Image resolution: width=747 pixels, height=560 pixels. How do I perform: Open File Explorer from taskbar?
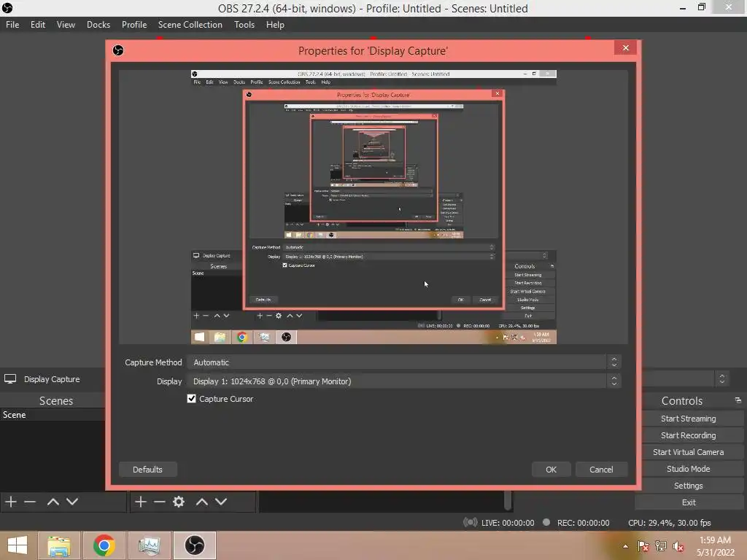59,545
